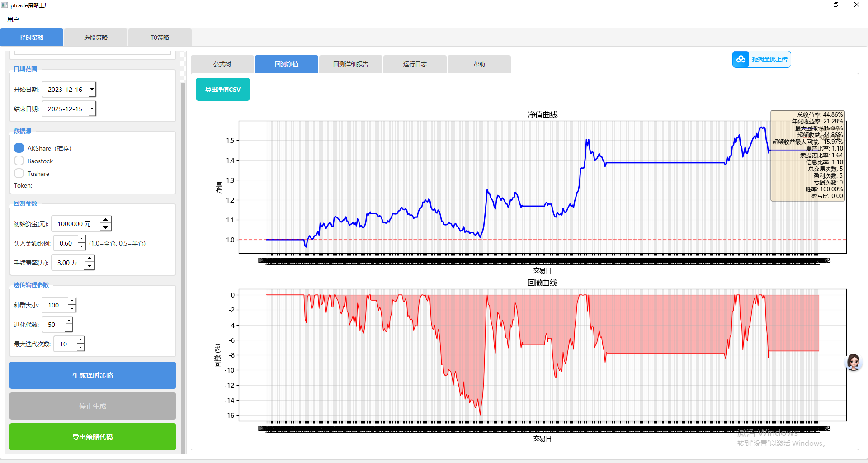Increase population size with up arrow

coord(72,301)
